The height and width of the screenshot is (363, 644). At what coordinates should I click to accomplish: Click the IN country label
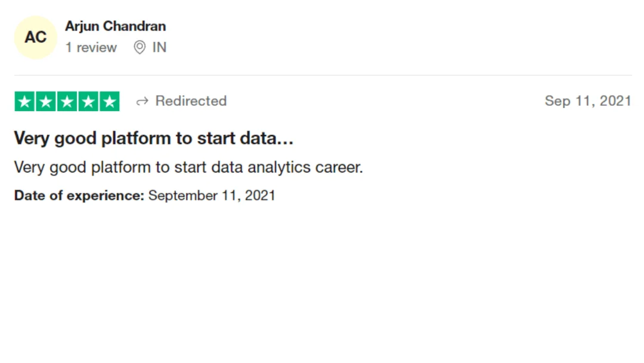(159, 47)
